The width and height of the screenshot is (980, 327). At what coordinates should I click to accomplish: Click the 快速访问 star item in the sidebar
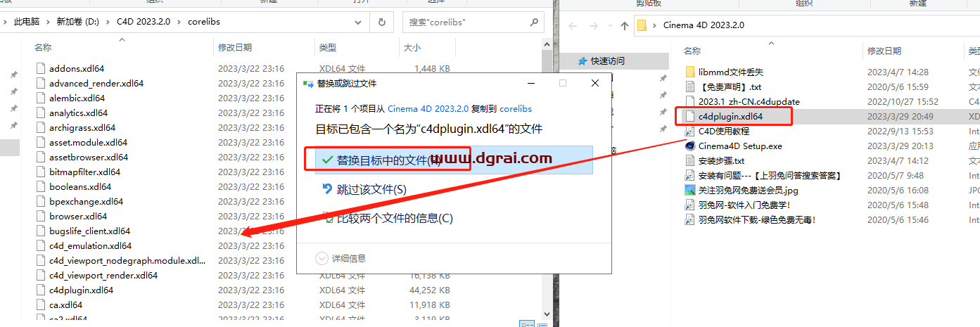click(583, 61)
